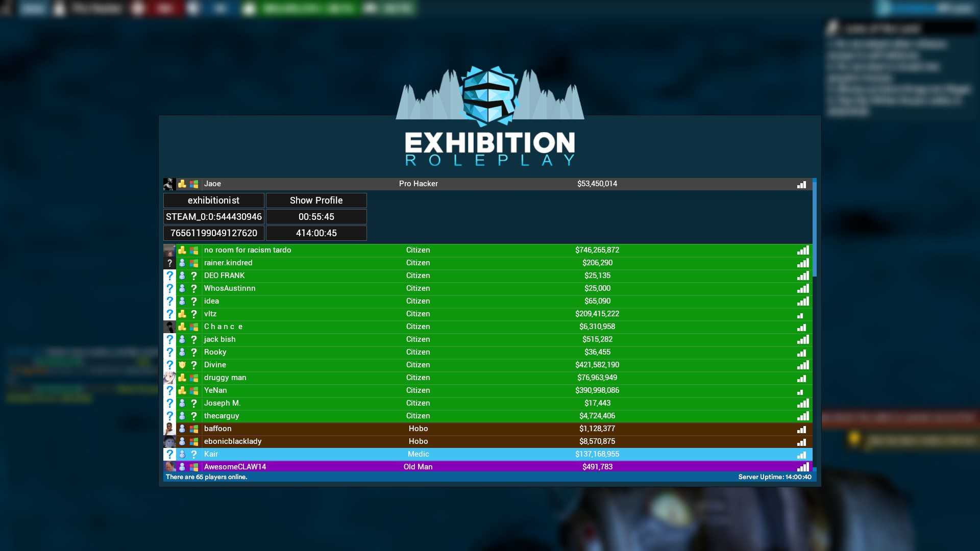Click the gold rank icon on vltz row
This screenshot has height=551, width=980.
[182, 314]
